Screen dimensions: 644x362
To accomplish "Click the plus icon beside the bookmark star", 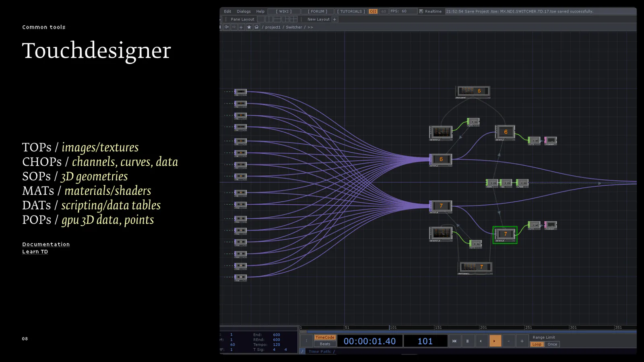I will click(x=241, y=27).
